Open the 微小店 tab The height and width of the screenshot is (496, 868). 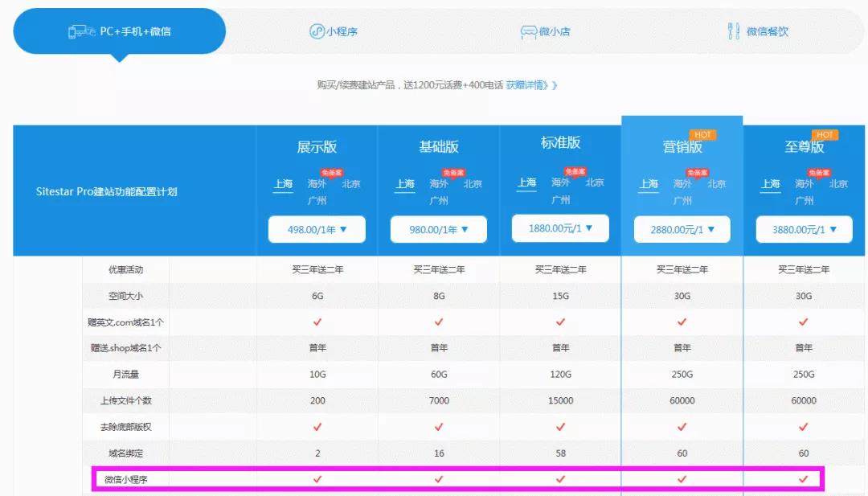point(545,31)
